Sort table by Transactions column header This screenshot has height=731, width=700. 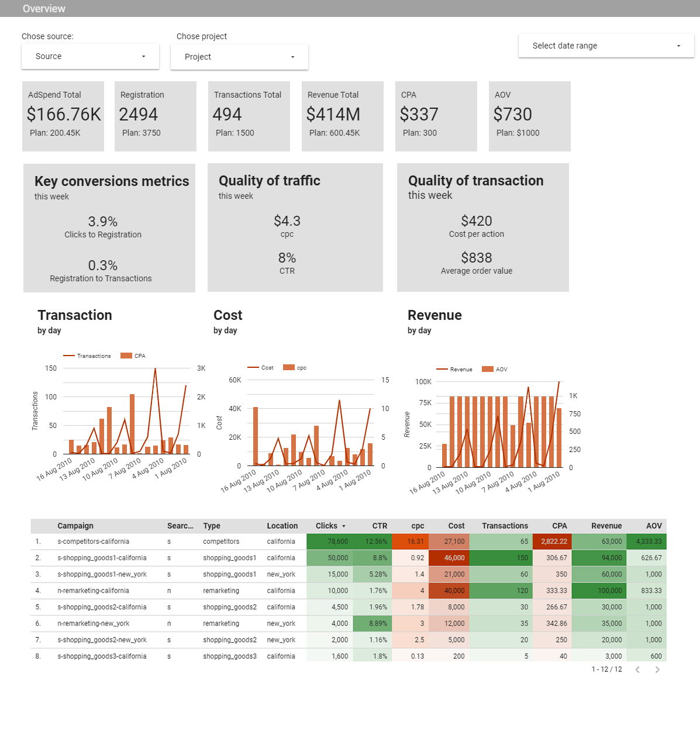[505, 526]
